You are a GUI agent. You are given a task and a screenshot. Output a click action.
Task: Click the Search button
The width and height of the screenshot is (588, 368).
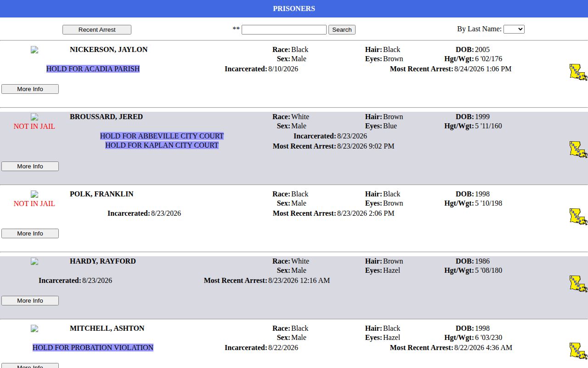coord(342,29)
